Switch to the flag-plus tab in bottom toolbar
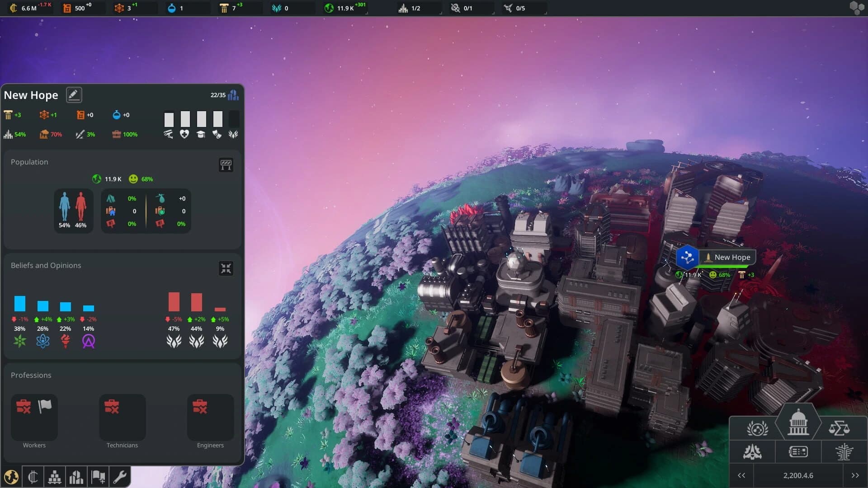This screenshot has height=488, width=868. [x=98, y=477]
